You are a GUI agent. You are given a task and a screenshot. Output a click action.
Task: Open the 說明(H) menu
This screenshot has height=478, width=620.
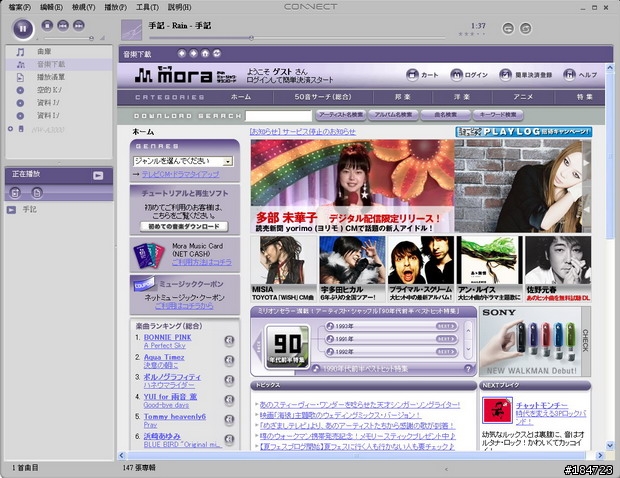click(180, 7)
